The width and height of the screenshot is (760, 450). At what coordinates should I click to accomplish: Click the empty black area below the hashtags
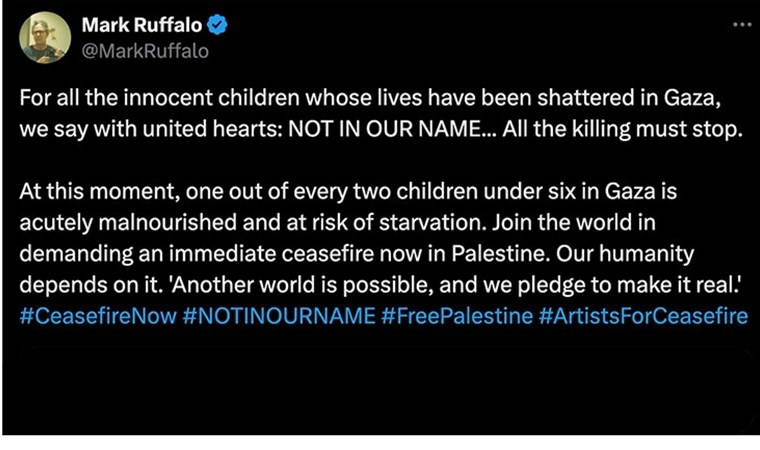(x=380, y=380)
